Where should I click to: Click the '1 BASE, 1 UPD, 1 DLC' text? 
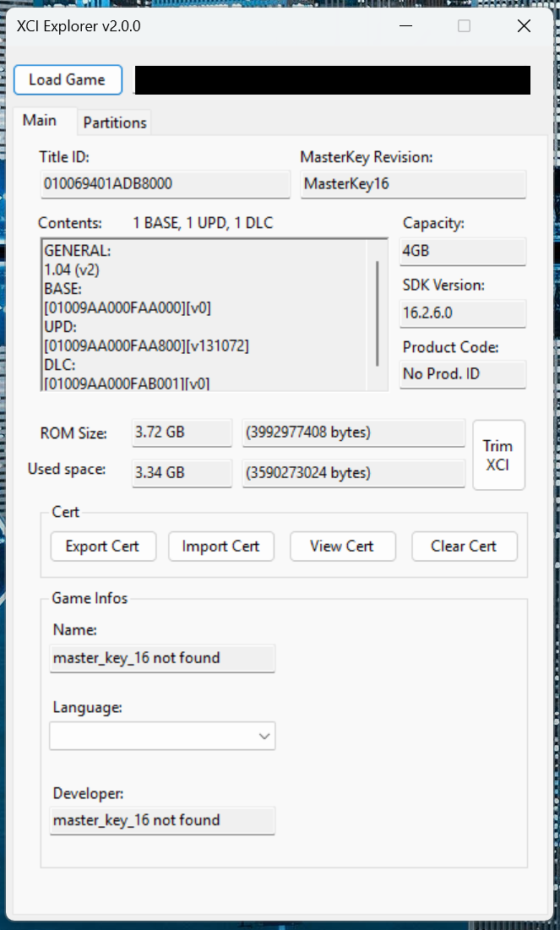click(x=203, y=223)
